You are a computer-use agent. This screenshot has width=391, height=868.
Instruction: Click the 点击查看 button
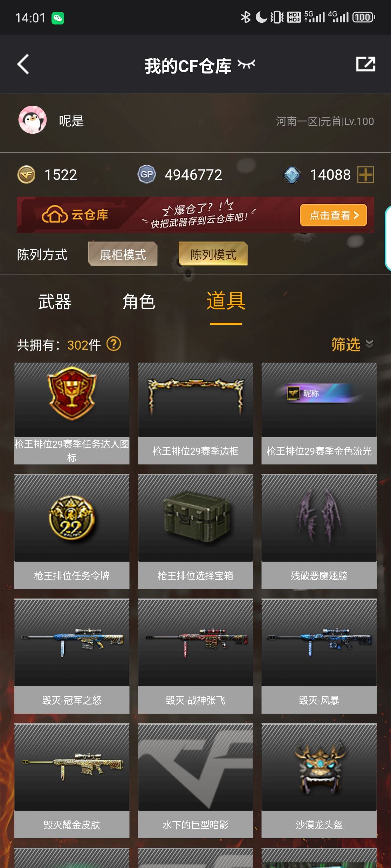(333, 215)
